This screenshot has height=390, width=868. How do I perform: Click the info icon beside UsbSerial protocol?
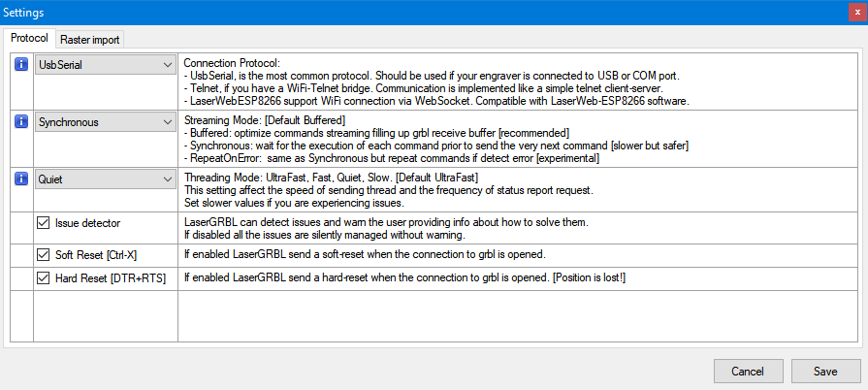tap(21, 65)
